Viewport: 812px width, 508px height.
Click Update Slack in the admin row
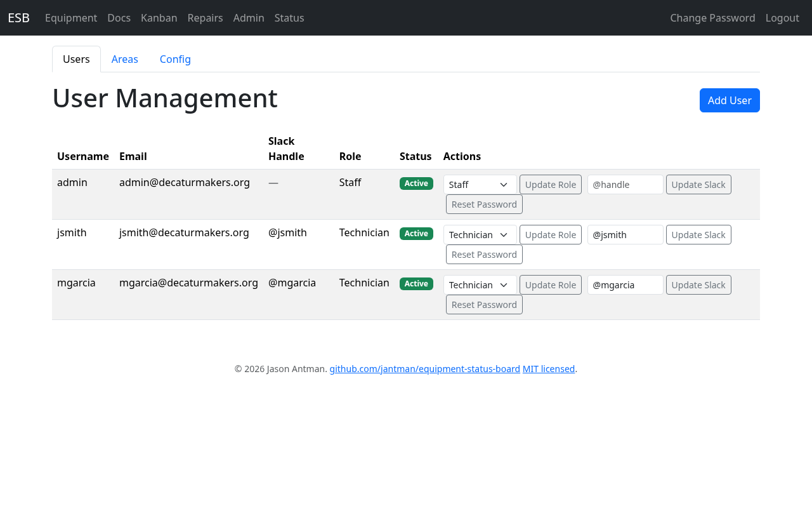698,185
